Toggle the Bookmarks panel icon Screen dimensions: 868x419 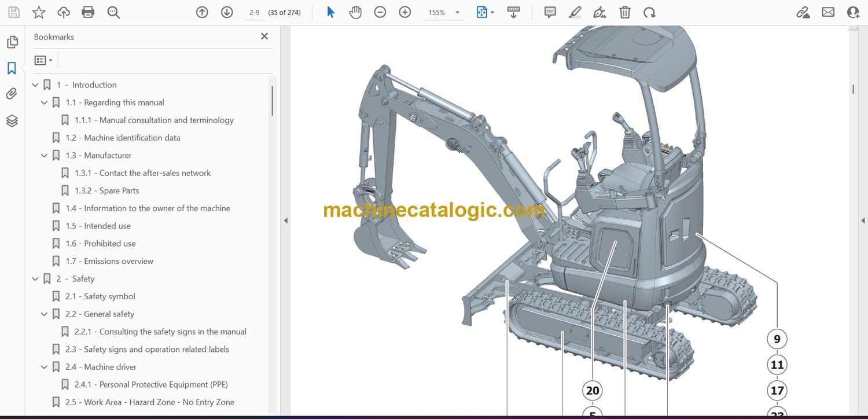tap(12, 68)
